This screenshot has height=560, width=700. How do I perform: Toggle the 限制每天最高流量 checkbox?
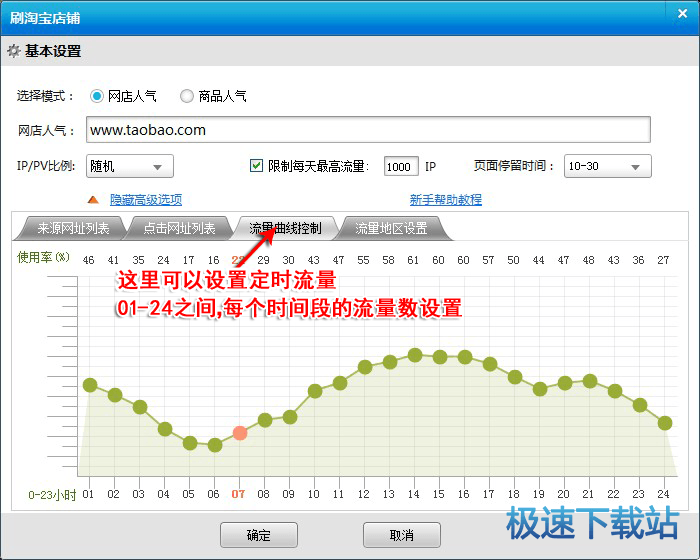[x=256, y=166]
